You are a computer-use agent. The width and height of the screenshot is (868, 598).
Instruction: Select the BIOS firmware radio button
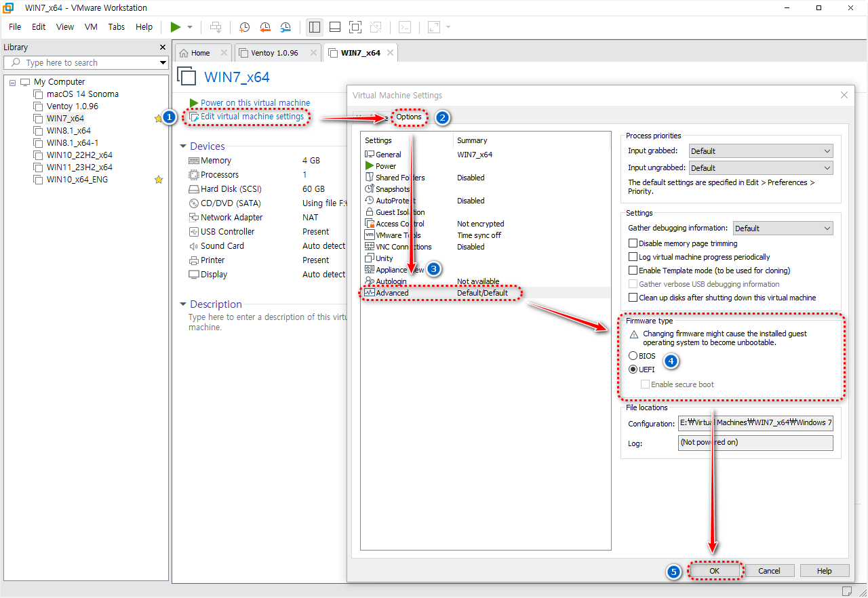coord(633,356)
